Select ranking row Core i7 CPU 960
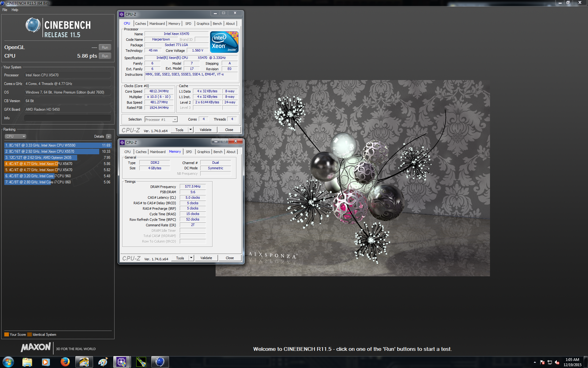Image resolution: width=588 pixels, height=368 pixels. (x=58, y=176)
